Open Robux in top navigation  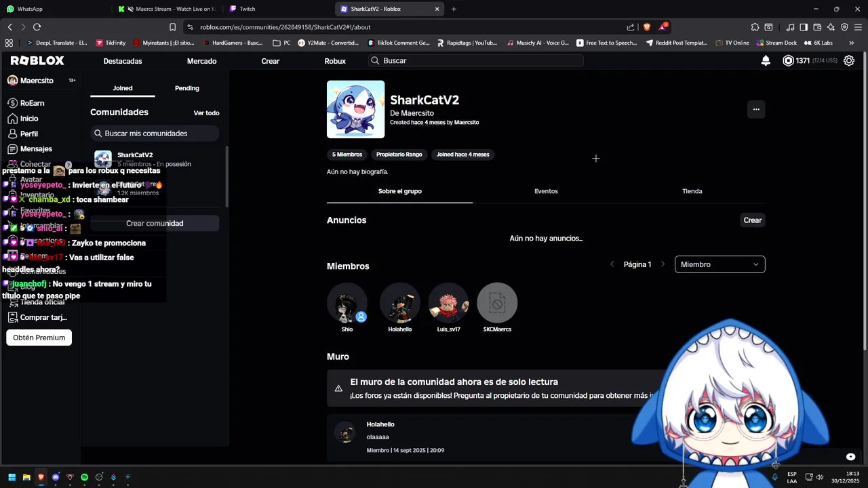coord(335,61)
